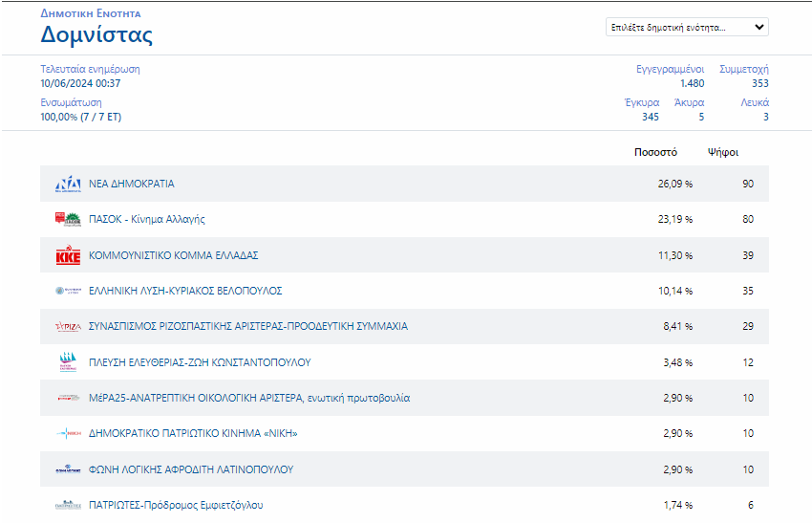812x523 pixels.
Task: Click the 12 votes value
Action: coord(748,362)
